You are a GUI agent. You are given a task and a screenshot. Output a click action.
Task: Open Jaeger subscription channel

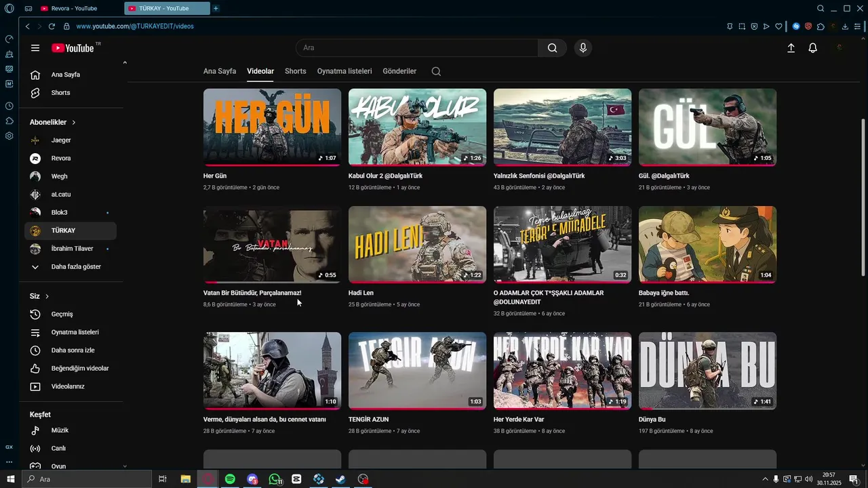pyautogui.click(x=71, y=140)
